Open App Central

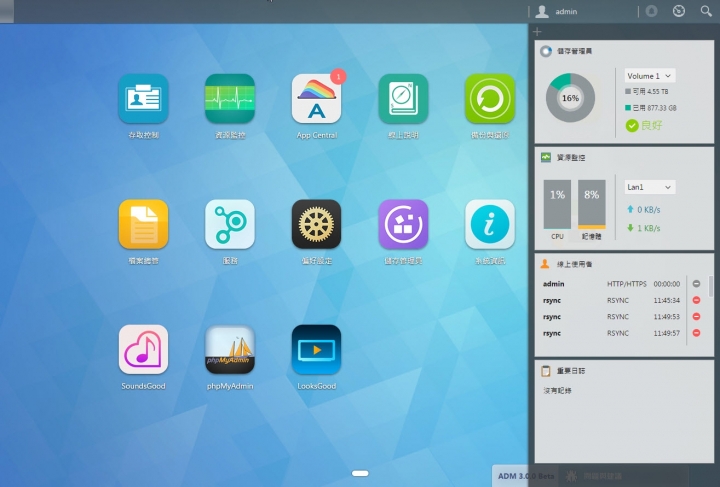[316, 99]
